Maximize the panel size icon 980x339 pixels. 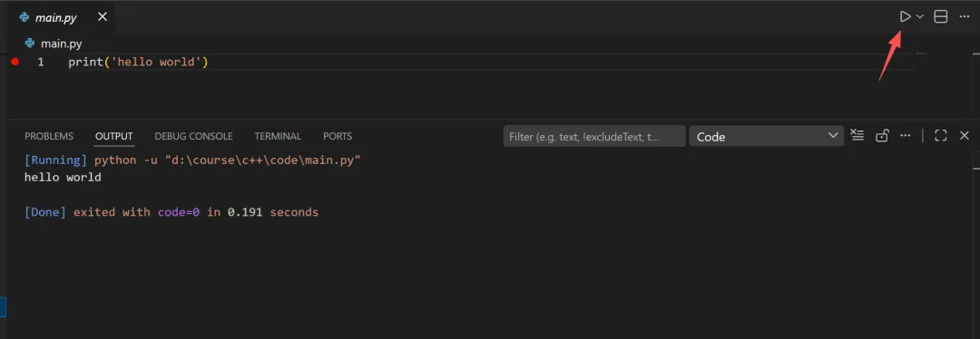click(941, 135)
